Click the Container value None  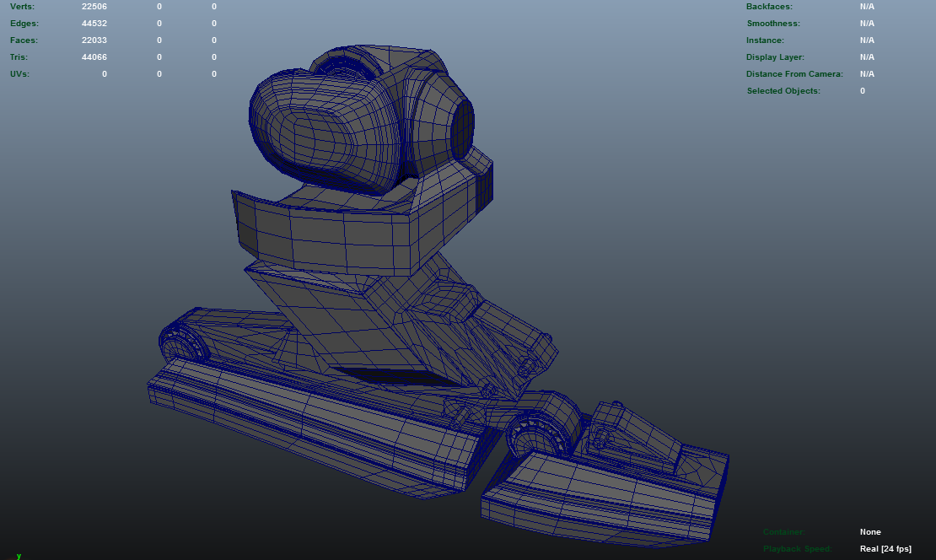click(x=870, y=531)
